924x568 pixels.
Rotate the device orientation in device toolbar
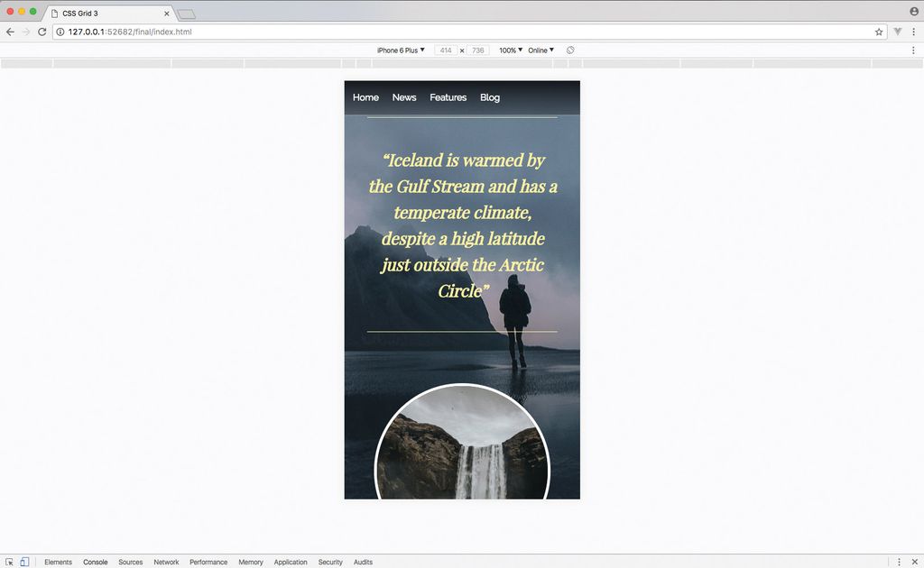pos(569,50)
